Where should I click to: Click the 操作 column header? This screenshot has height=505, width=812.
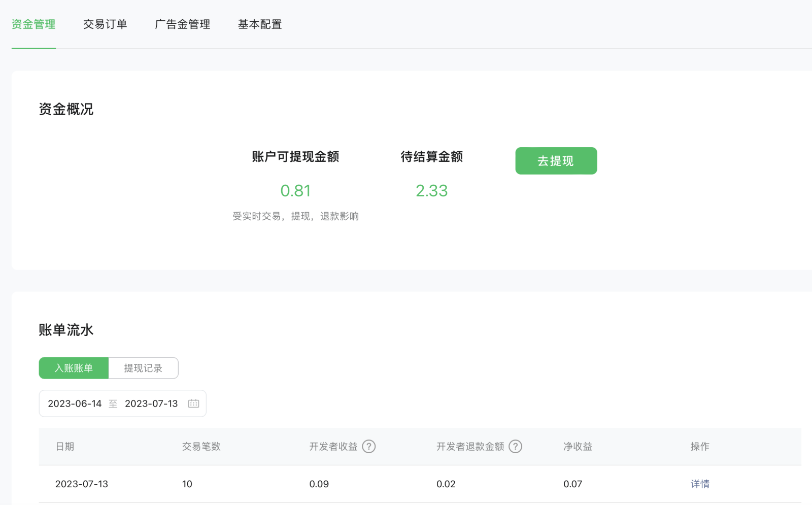(x=700, y=447)
